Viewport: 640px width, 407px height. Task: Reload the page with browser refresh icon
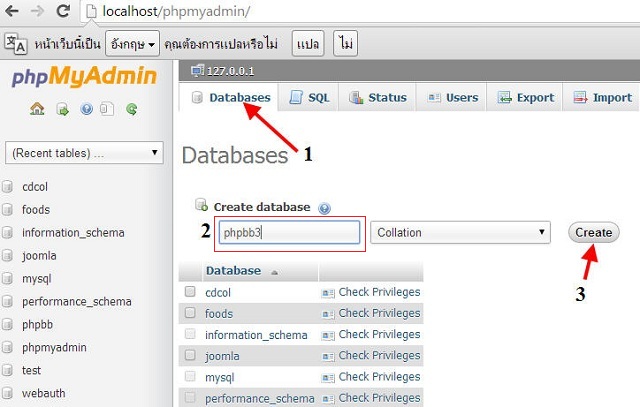[63, 11]
